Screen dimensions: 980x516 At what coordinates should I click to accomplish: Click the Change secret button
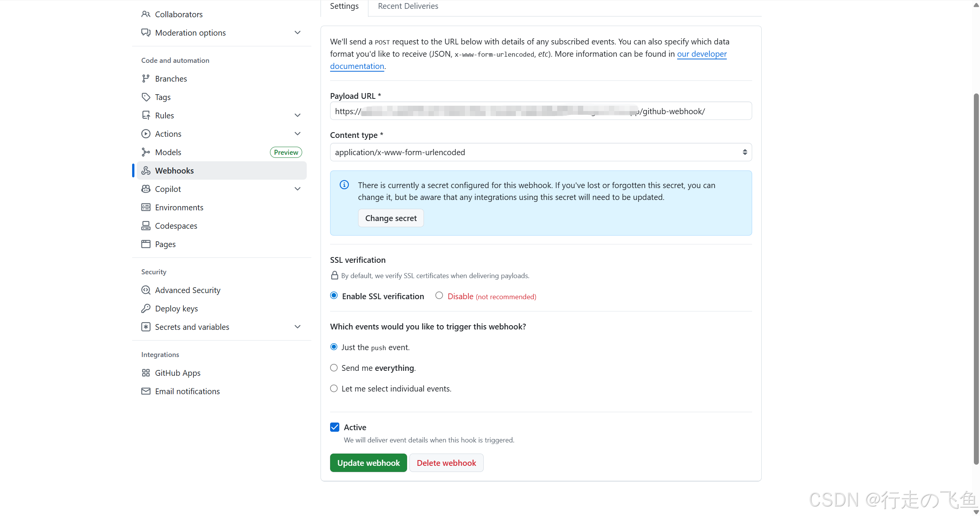click(x=391, y=218)
